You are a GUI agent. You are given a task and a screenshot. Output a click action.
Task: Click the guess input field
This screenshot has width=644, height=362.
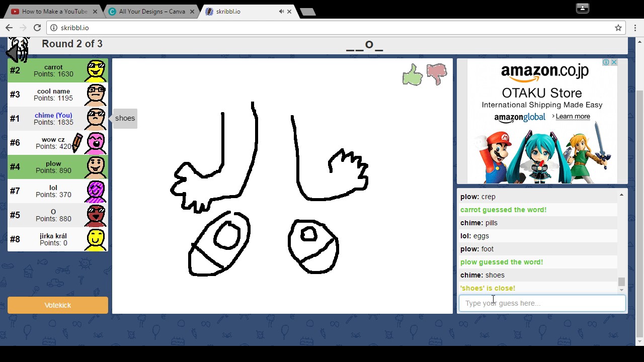(x=542, y=303)
